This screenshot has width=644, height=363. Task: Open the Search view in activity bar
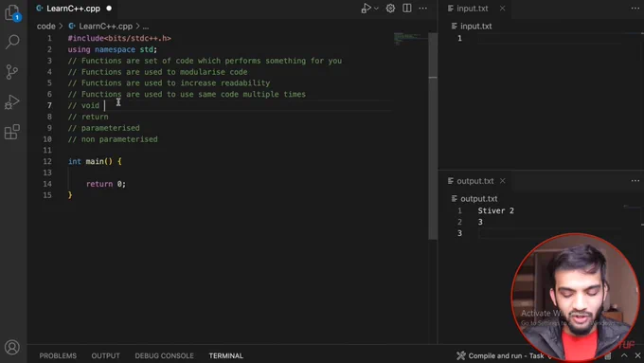pos(12,42)
